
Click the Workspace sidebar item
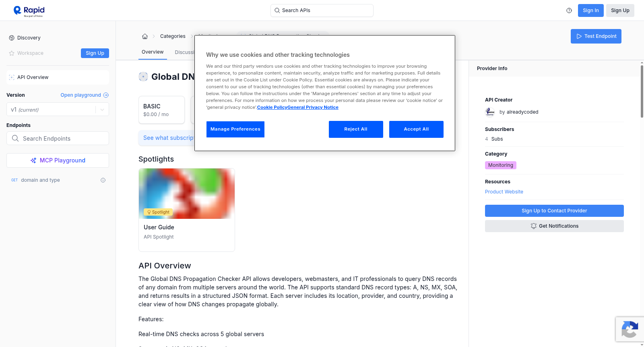[30, 53]
